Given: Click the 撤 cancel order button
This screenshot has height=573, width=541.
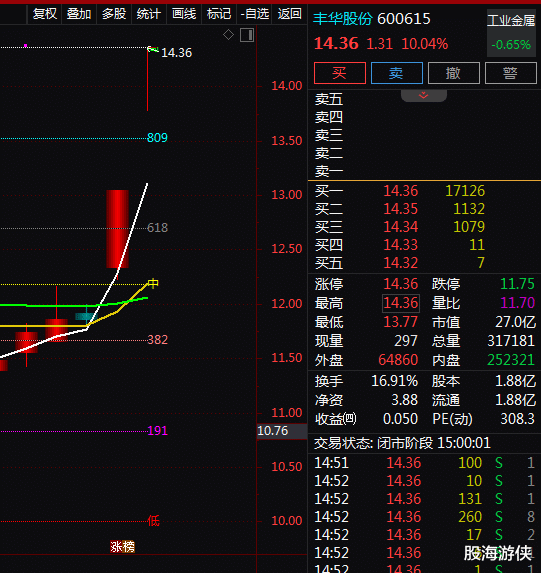Looking at the screenshot, I should pyautogui.click(x=454, y=73).
